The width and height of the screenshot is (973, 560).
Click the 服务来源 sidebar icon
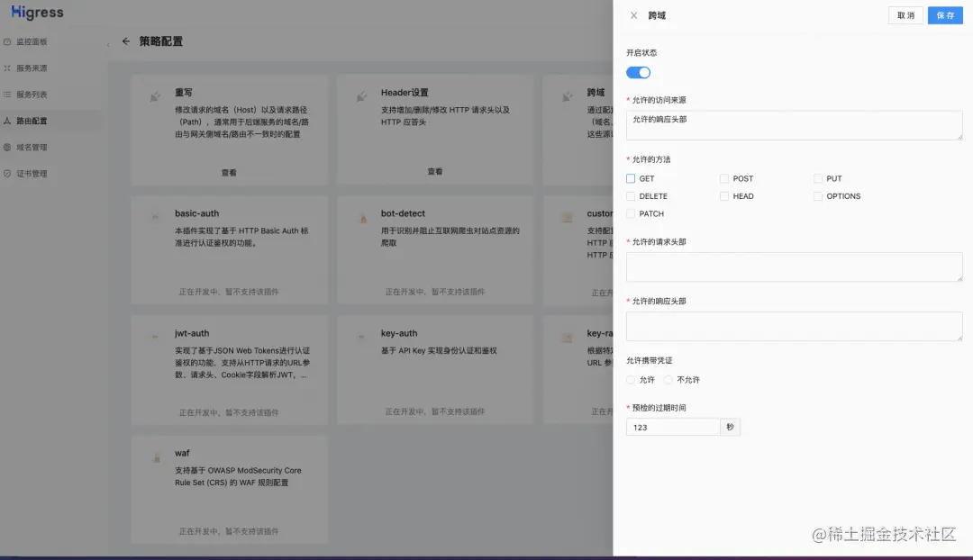pyautogui.click(x=7, y=68)
